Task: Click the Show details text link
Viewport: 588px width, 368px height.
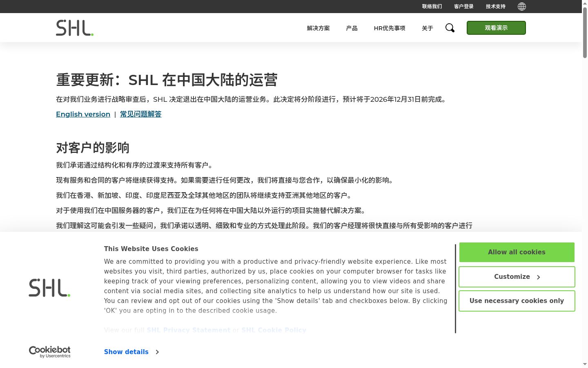Action: (x=126, y=352)
